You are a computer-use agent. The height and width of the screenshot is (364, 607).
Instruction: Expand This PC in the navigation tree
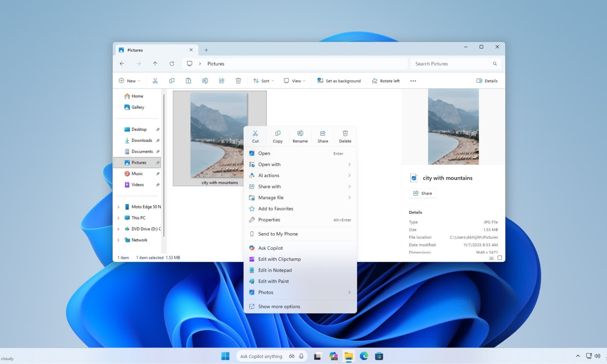(x=118, y=217)
